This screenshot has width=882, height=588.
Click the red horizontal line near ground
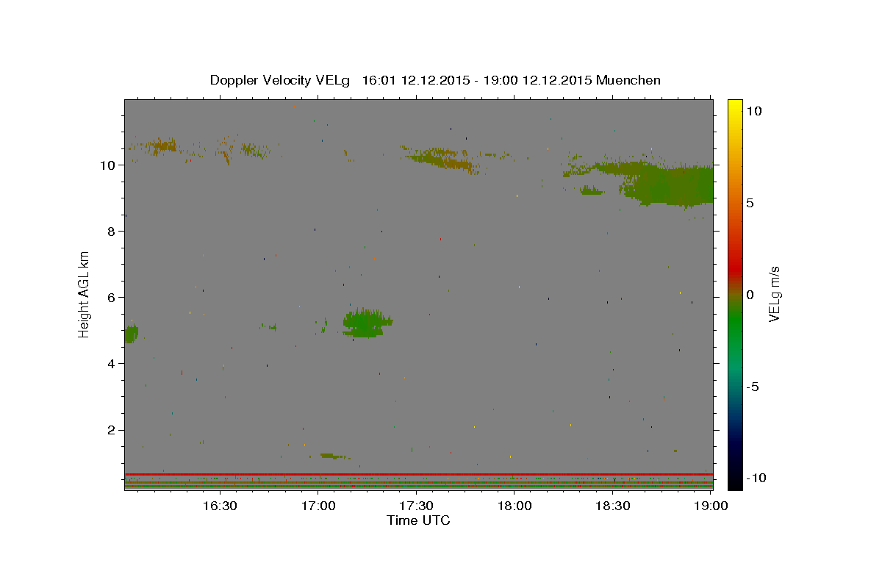[x=419, y=474]
